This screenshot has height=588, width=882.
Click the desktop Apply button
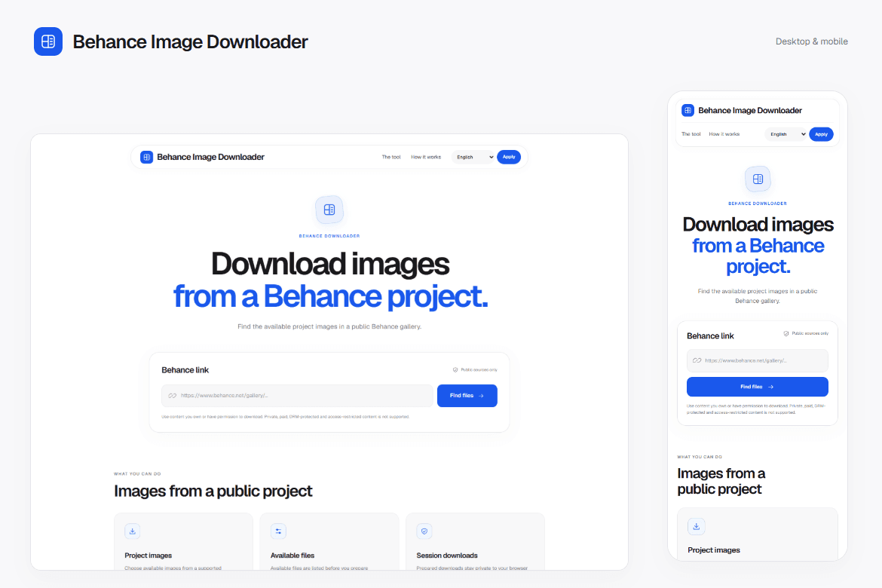click(x=509, y=157)
